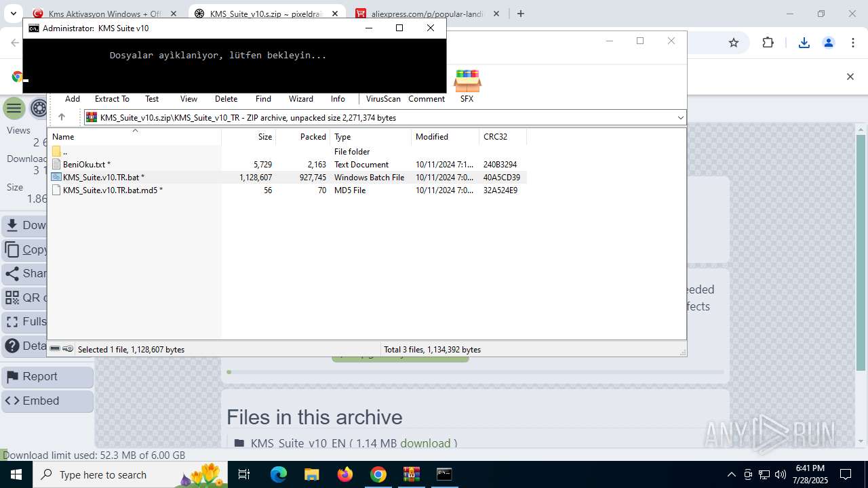Click the Windows Start button
868x488 pixels.
click(16, 474)
